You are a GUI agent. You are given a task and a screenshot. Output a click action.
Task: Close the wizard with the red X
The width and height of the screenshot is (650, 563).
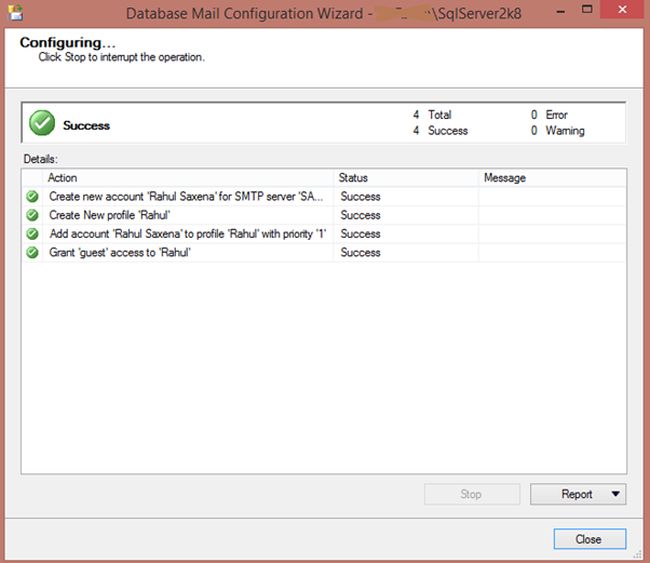(622, 9)
